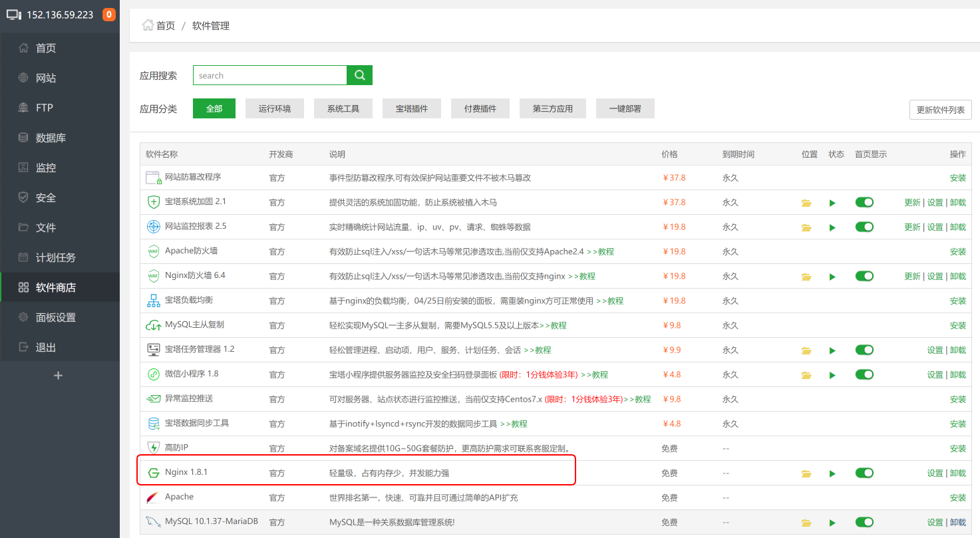Toggle homepage display for 网站监控报表 2.5
980x538 pixels.
pos(864,227)
